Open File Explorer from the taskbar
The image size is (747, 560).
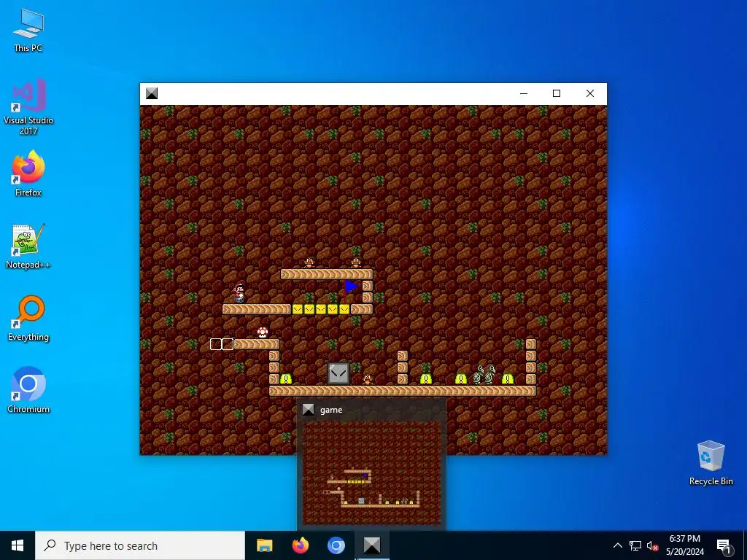pos(264,545)
